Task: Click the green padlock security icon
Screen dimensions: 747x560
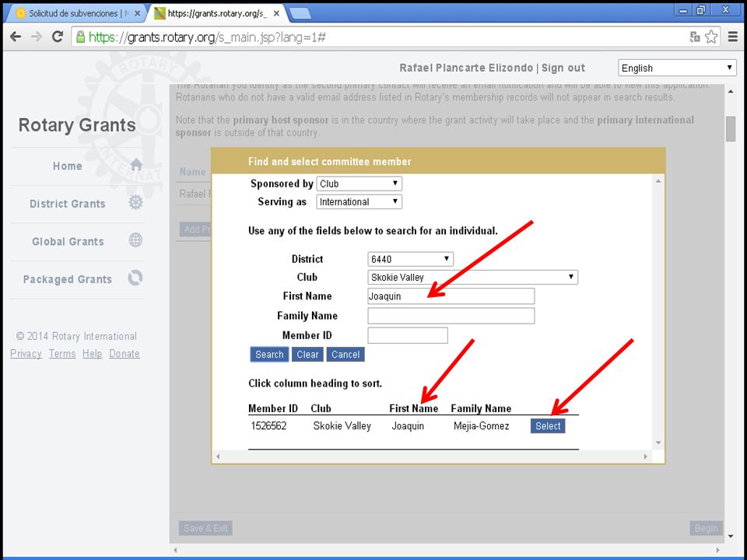Action: 80,37
